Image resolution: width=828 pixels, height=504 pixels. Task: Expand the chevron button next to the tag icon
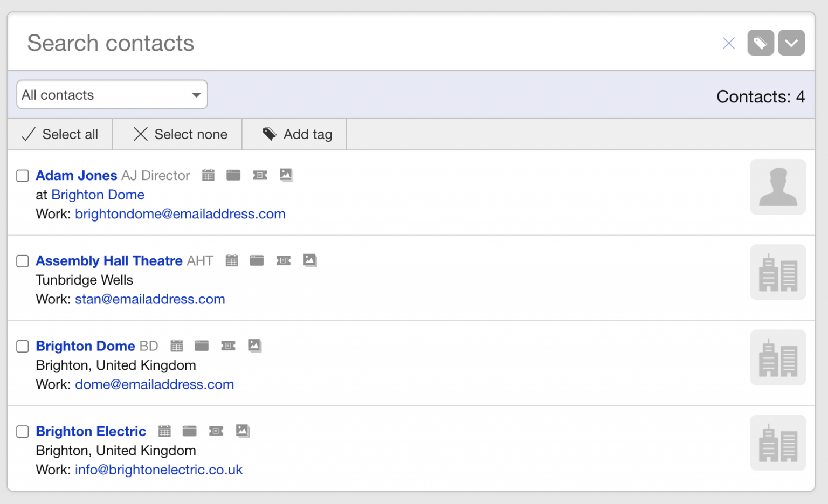tap(791, 42)
